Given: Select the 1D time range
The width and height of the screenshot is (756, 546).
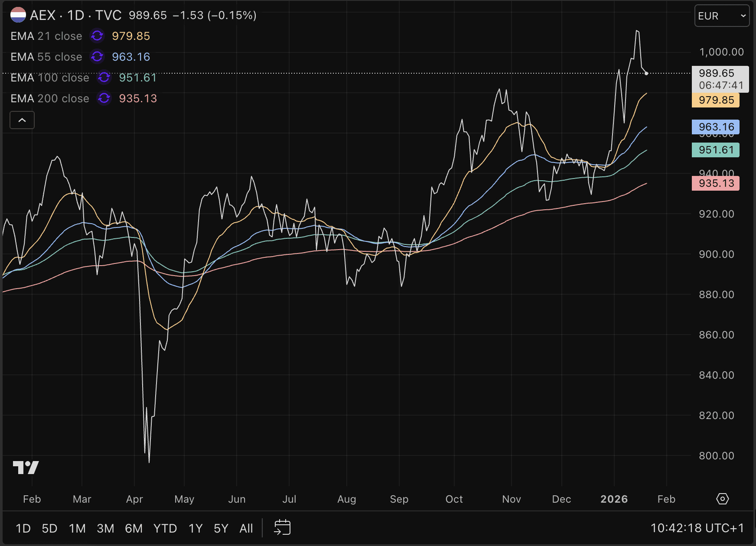Looking at the screenshot, I should point(23,528).
